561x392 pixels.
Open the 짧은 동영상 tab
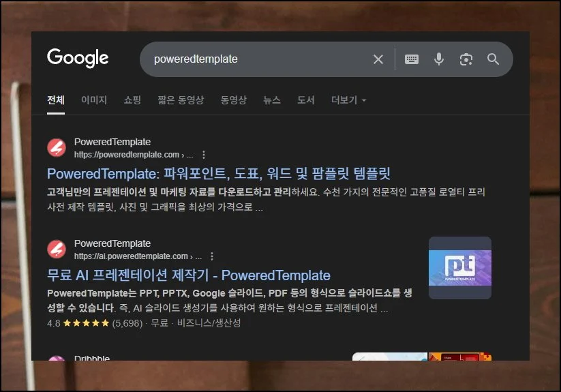181,100
